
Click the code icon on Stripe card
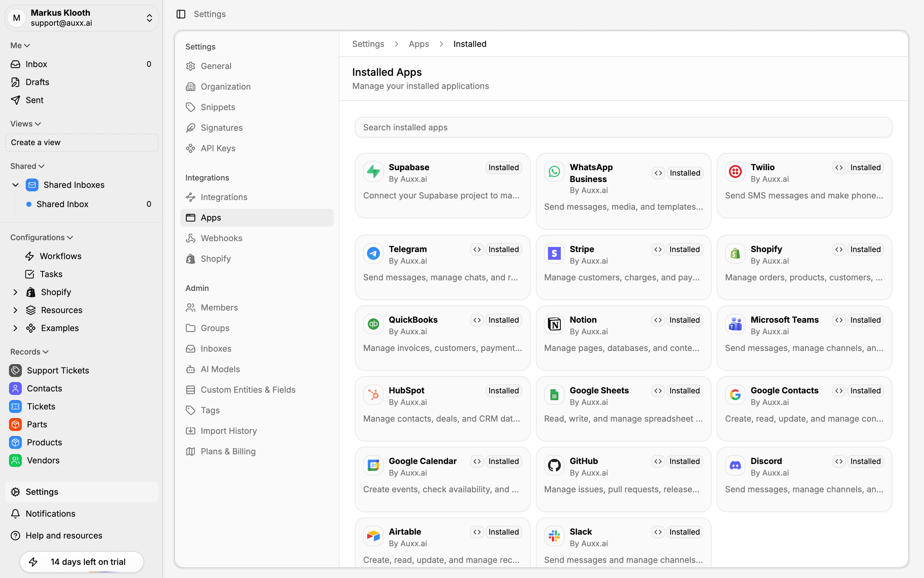[658, 250]
